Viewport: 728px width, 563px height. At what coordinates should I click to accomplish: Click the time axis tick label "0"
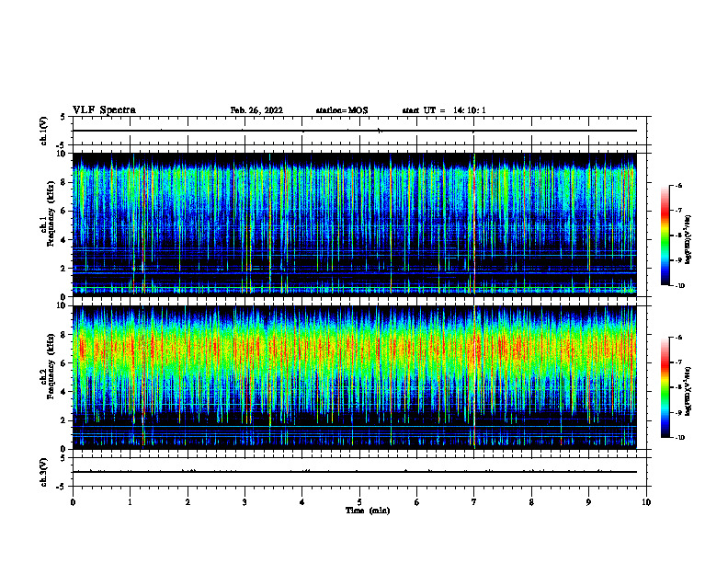[x=73, y=502]
